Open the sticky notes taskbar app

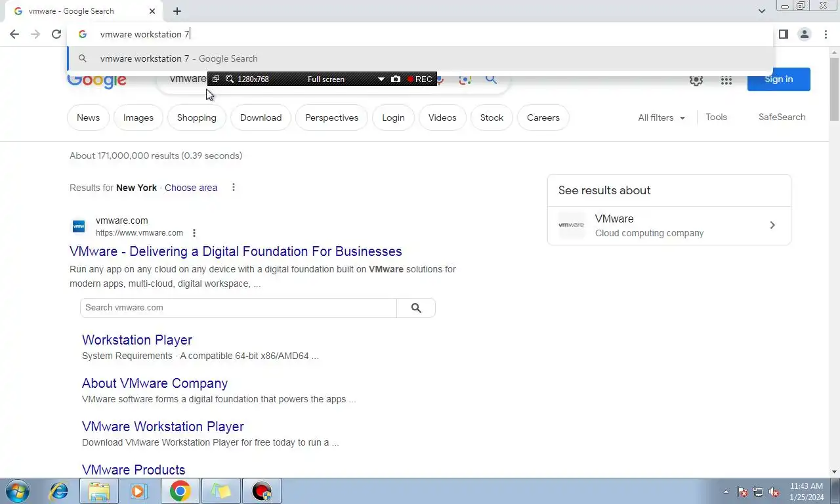[221, 491]
